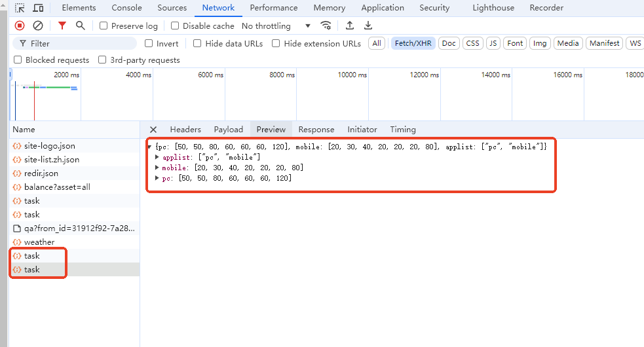This screenshot has height=347, width=644.
Task: Open the Headers tab of request
Action: [x=185, y=130]
